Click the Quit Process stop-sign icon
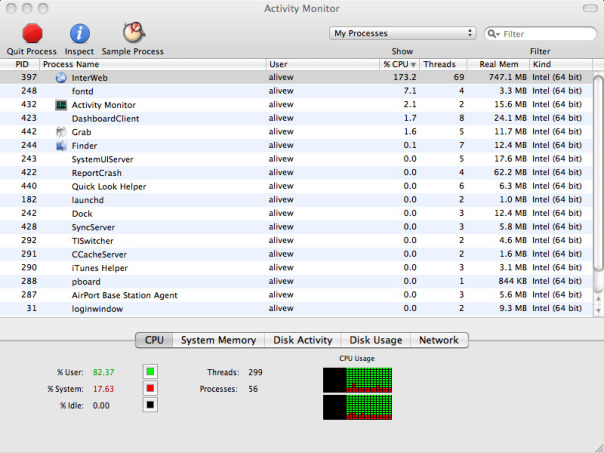 (31, 33)
